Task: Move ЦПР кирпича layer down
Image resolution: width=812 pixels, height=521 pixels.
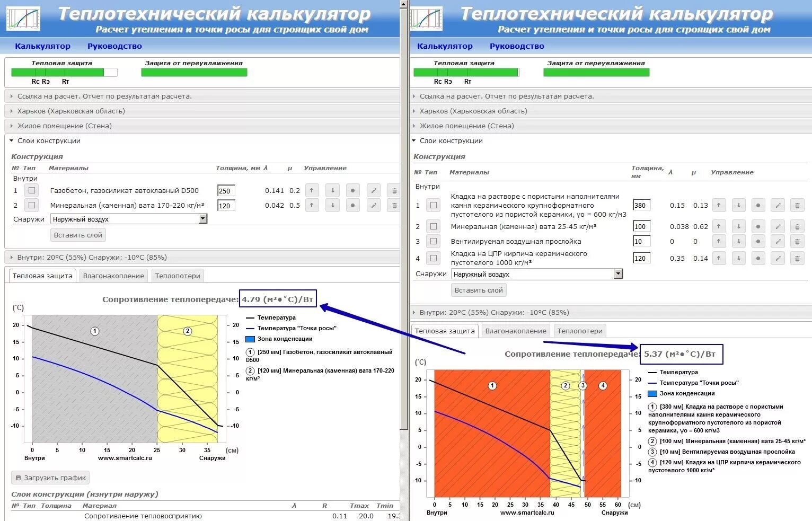Action: (738, 258)
